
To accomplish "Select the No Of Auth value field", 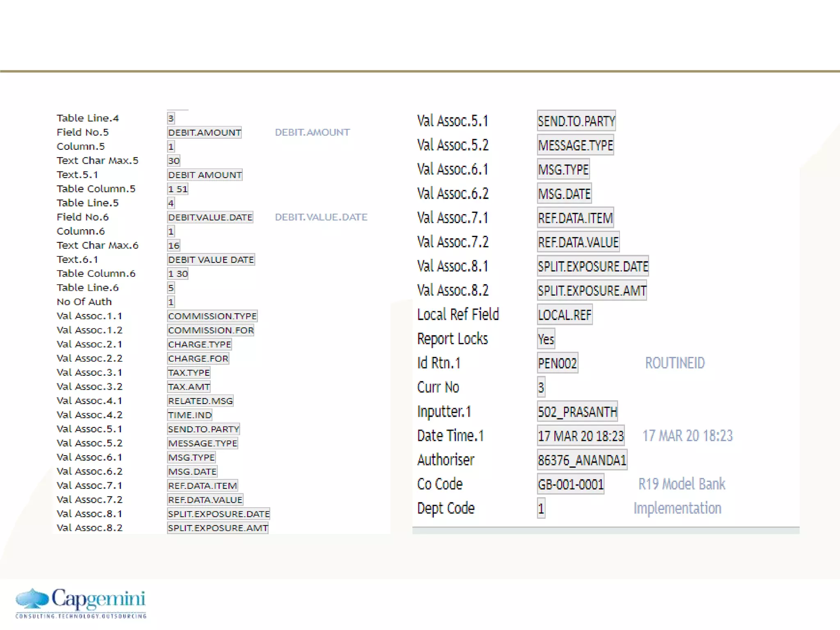I will [171, 302].
